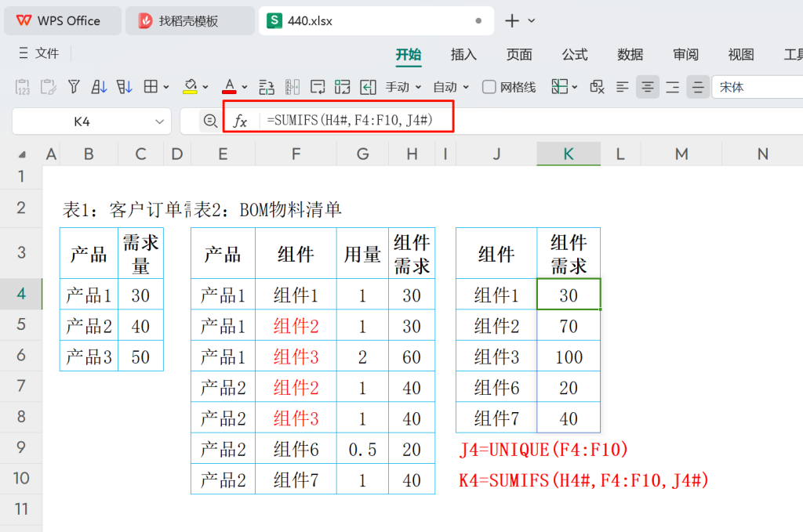Click the green-arrow insert cells icon
The width and height of the screenshot is (803, 532).
368,87
